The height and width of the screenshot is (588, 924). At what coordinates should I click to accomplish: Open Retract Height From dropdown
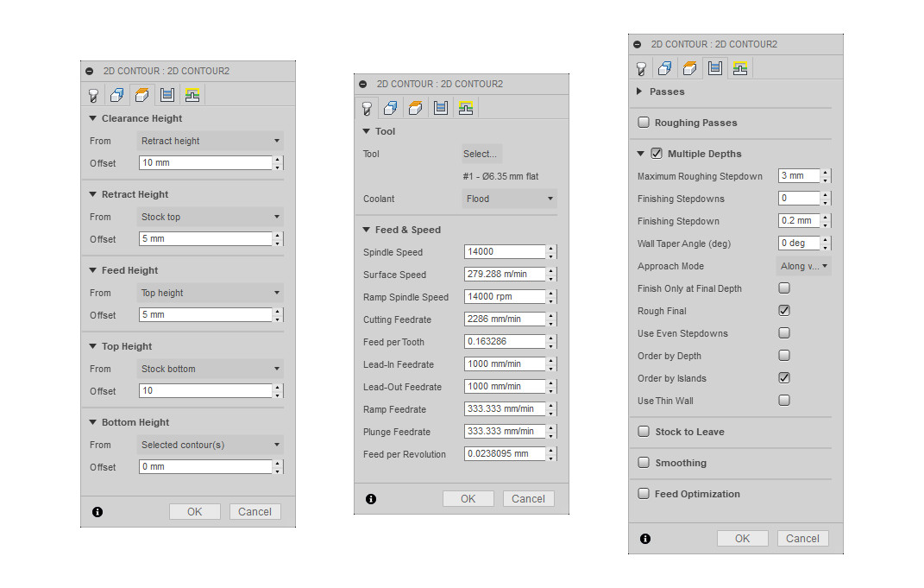[210, 217]
